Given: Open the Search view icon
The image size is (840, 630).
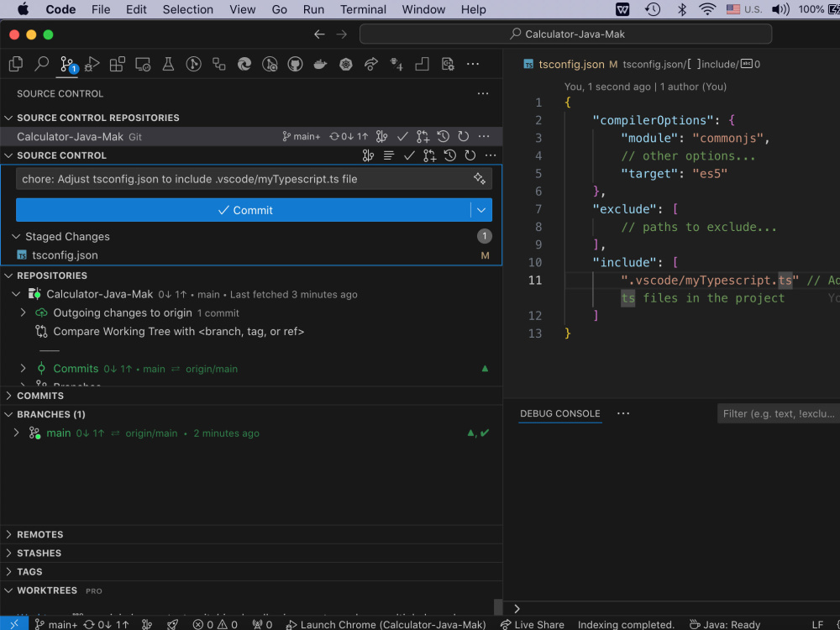Looking at the screenshot, I should click(x=41, y=65).
